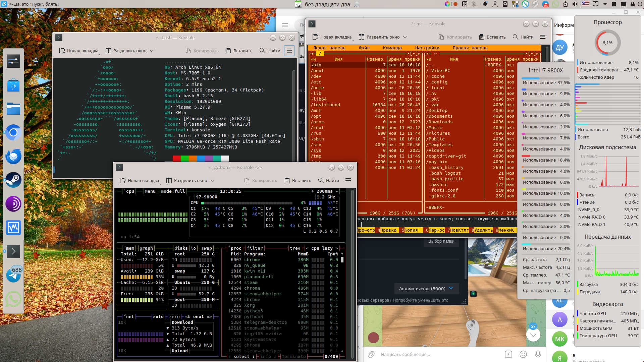The height and width of the screenshot is (362, 644).
Task: Open System Monitor dock icon
Action: [x=13, y=228]
